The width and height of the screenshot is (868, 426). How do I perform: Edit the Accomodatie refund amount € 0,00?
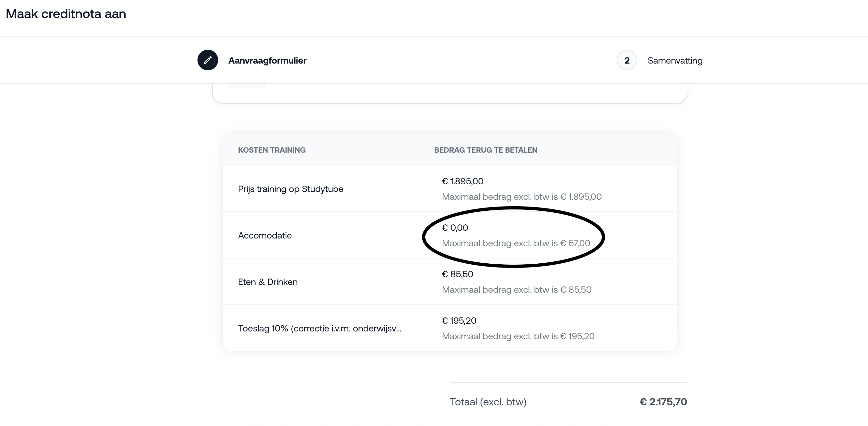[455, 228]
